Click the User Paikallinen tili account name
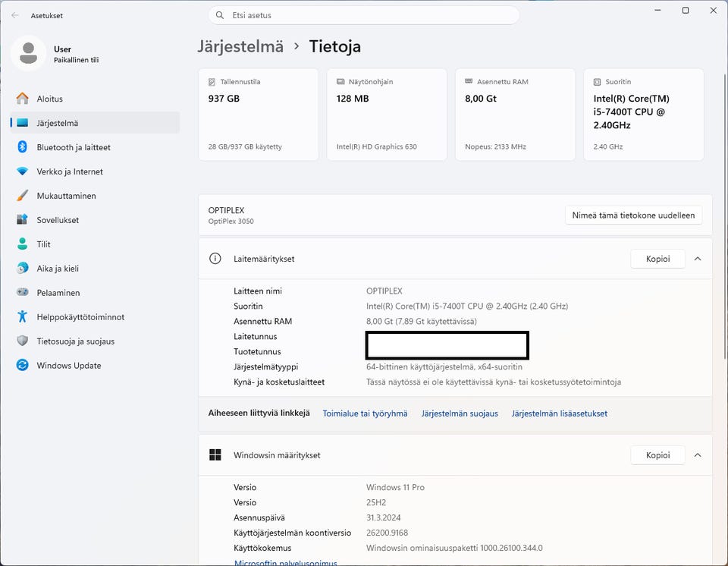 76,54
